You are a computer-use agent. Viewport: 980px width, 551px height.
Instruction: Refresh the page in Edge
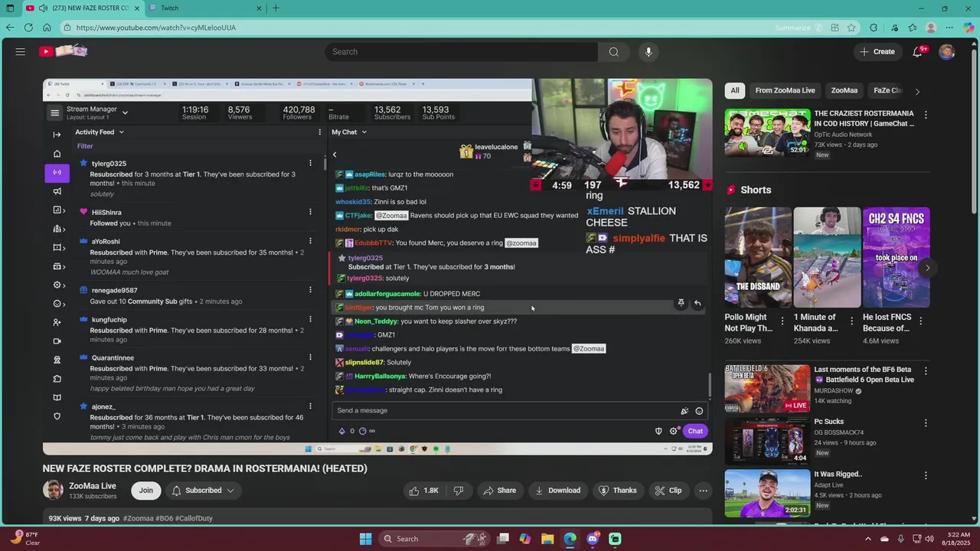(x=28, y=28)
